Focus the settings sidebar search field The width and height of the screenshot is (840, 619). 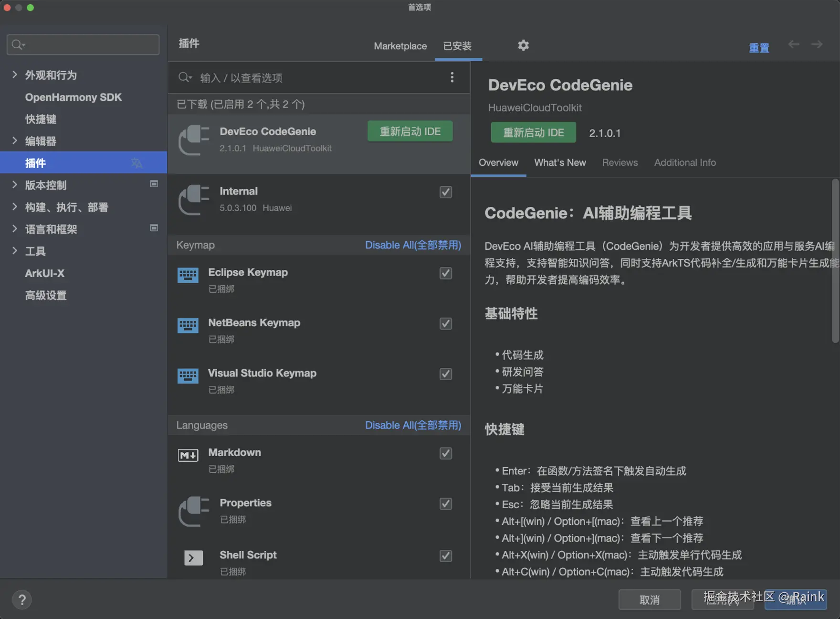click(x=83, y=44)
